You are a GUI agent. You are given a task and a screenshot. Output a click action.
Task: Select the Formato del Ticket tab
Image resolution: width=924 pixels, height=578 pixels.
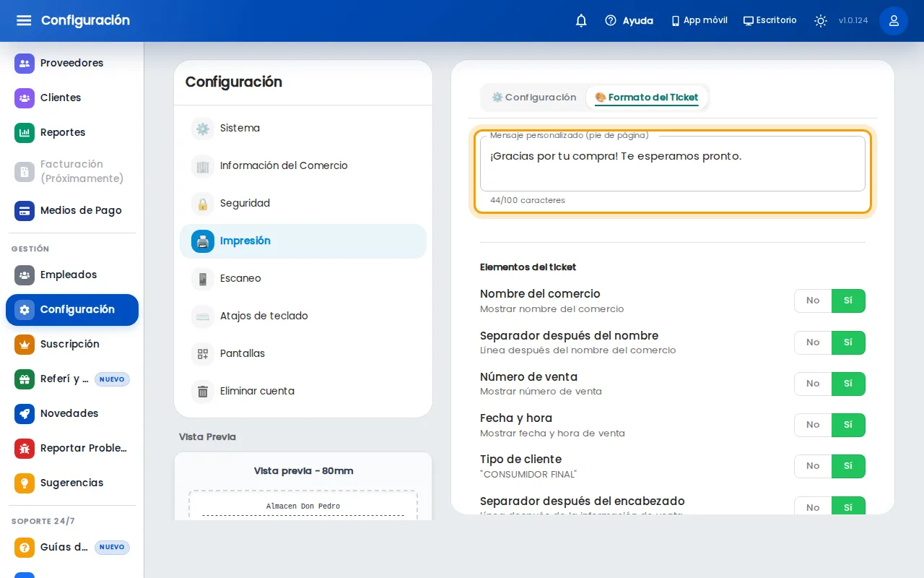[647, 98]
